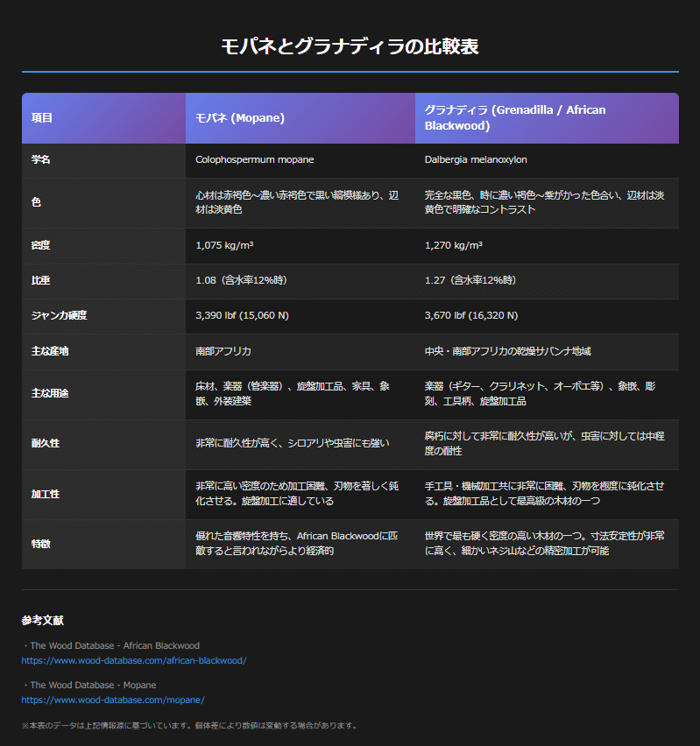The width and height of the screenshot is (700, 746).
Task: Click the 参考文献 section heading
Action: (x=43, y=621)
